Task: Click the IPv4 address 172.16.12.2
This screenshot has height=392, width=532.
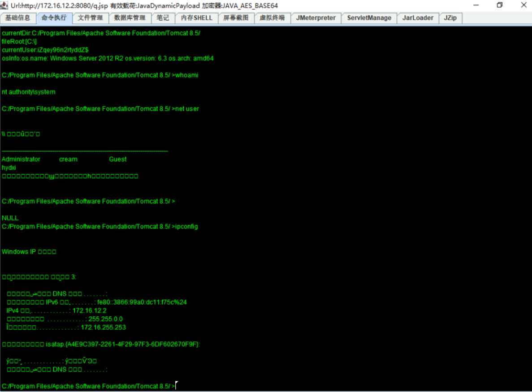Action: [x=90, y=310]
